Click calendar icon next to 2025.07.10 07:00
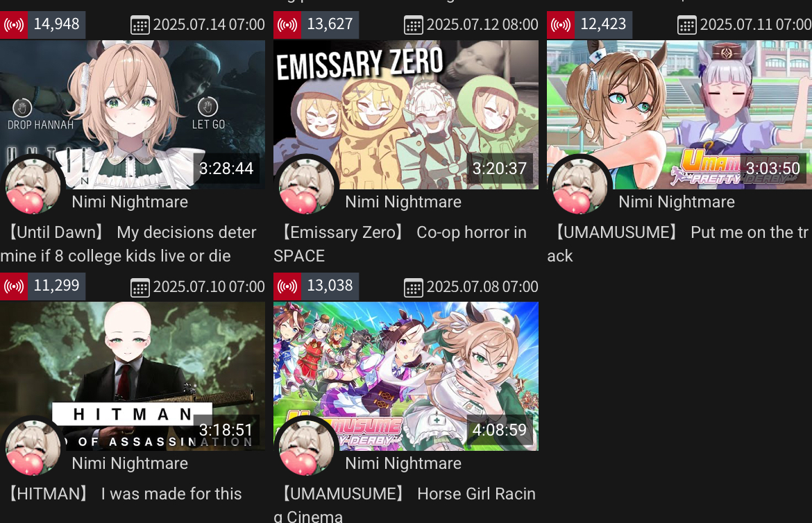Image resolution: width=812 pixels, height=523 pixels. (x=139, y=287)
